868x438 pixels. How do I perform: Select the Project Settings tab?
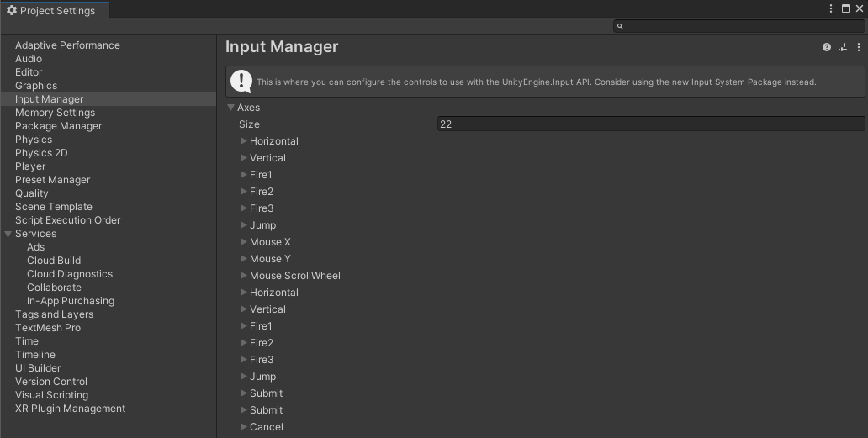(x=56, y=10)
